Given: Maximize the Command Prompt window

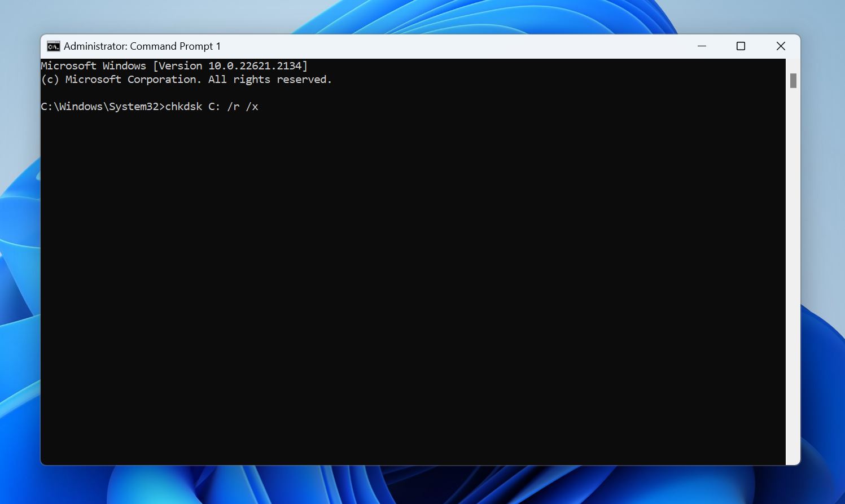Looking at the screenshot, I should point(741,46).
